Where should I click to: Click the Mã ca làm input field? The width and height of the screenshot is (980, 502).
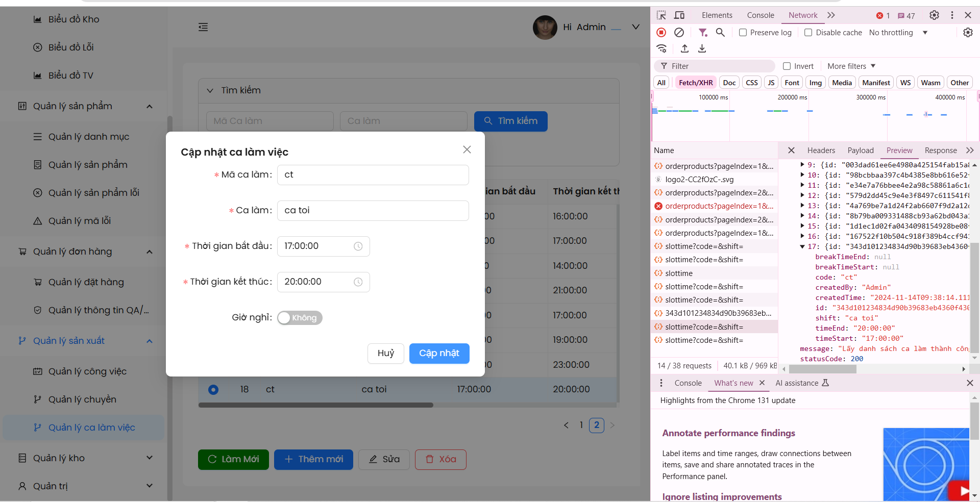coord(373,175)
